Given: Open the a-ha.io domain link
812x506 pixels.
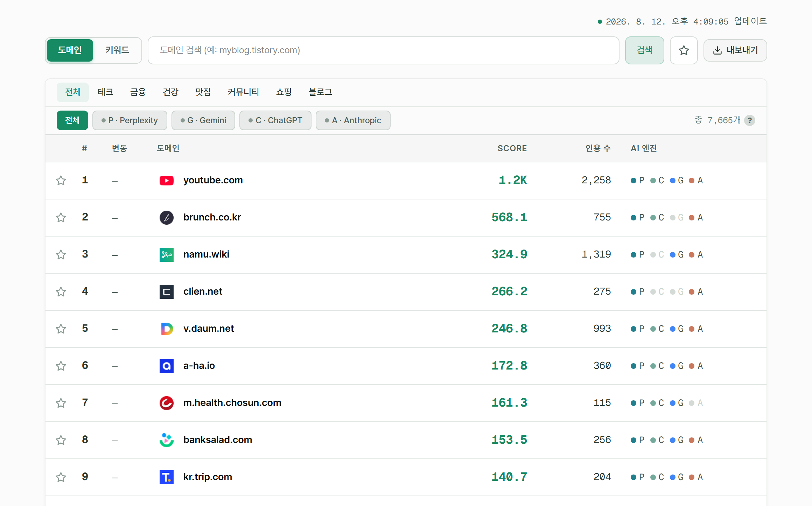Looking at the screenshot, I should point(199,366).
